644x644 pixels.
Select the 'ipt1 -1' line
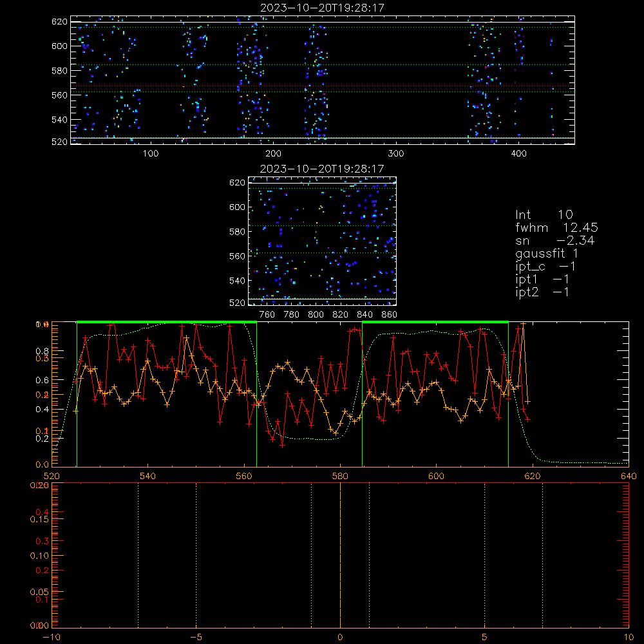coord(542,279)
